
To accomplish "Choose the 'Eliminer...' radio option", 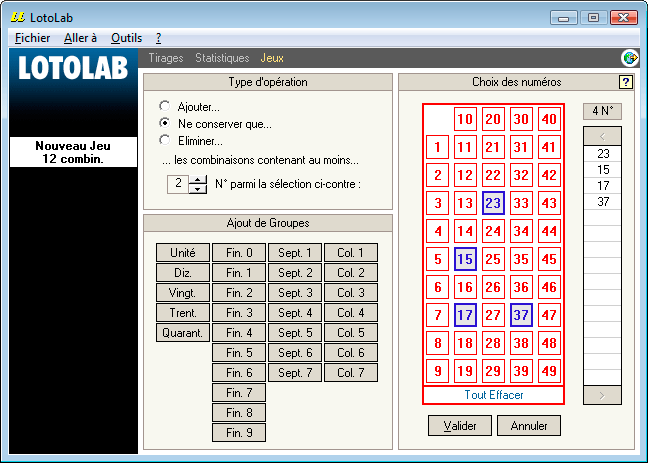I will tap(165, 141).
